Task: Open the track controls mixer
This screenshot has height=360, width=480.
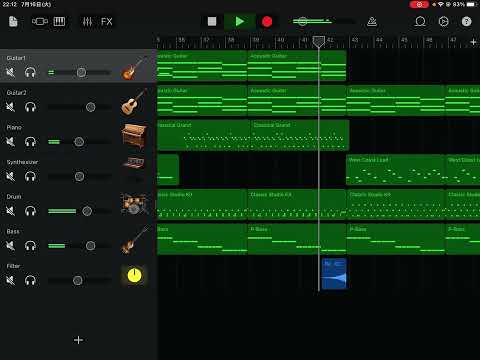Action: (87, 22)
